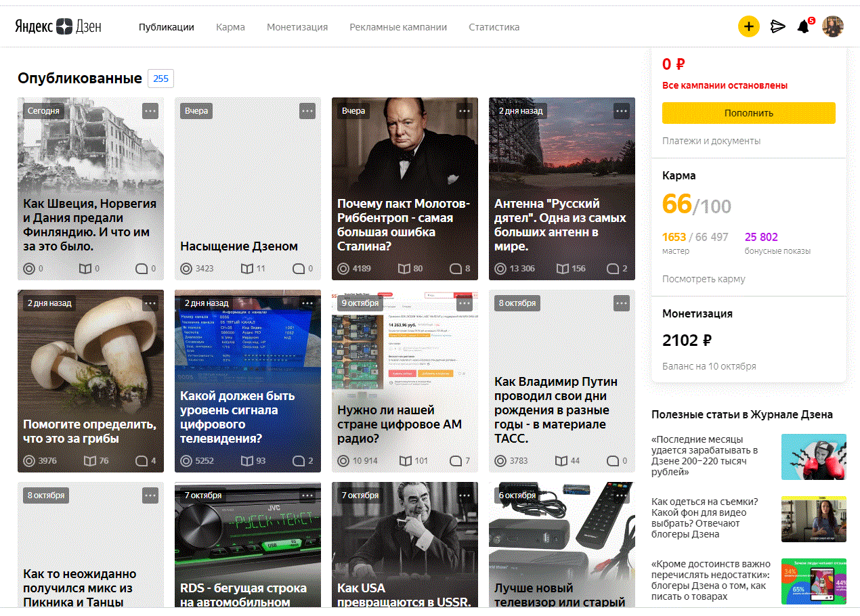Click the 255 published count badge
Screen dimensions: 860x616
pos(161,79)
